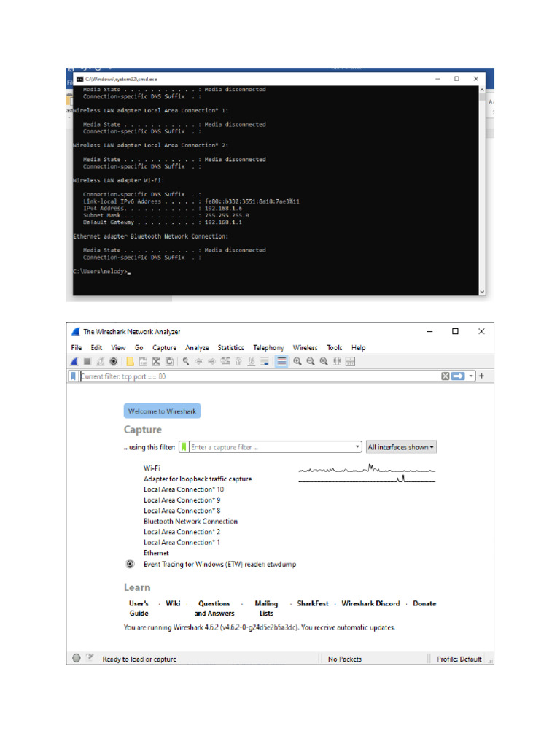Open the Analyze menu
The image size is (560, 747).
pos(197,348)
